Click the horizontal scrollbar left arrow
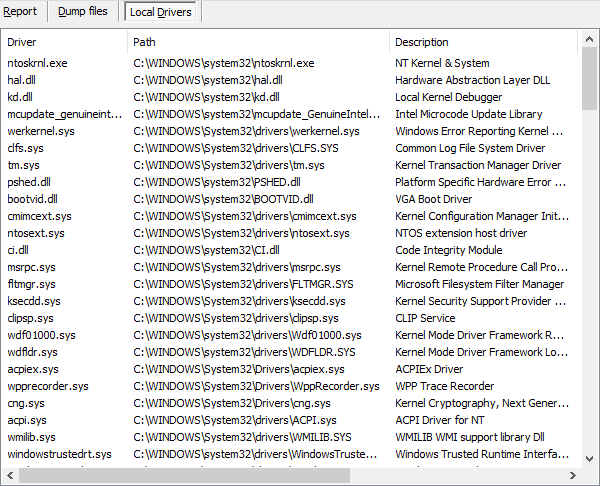This screenshot has width=600, height=486. tap(10, 475)
